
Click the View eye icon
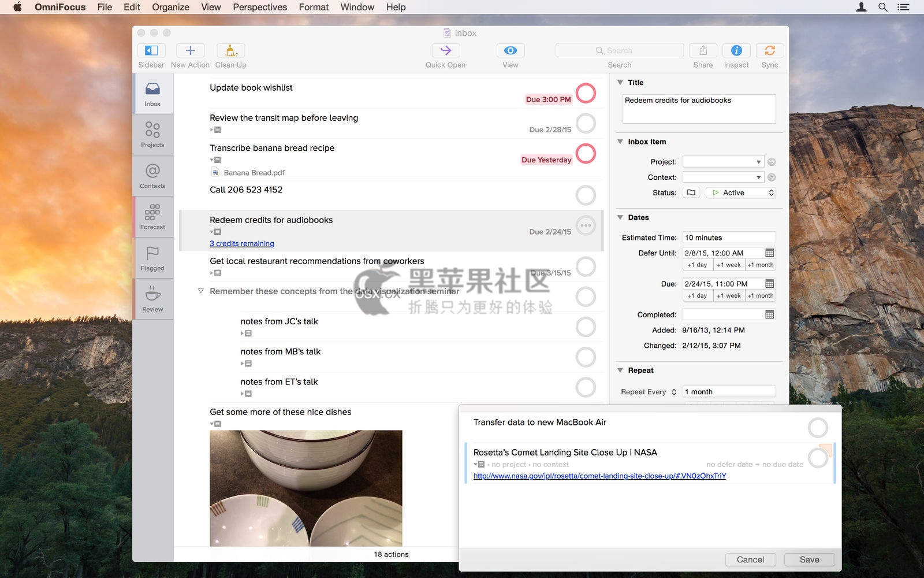click(x=511, y=50)
